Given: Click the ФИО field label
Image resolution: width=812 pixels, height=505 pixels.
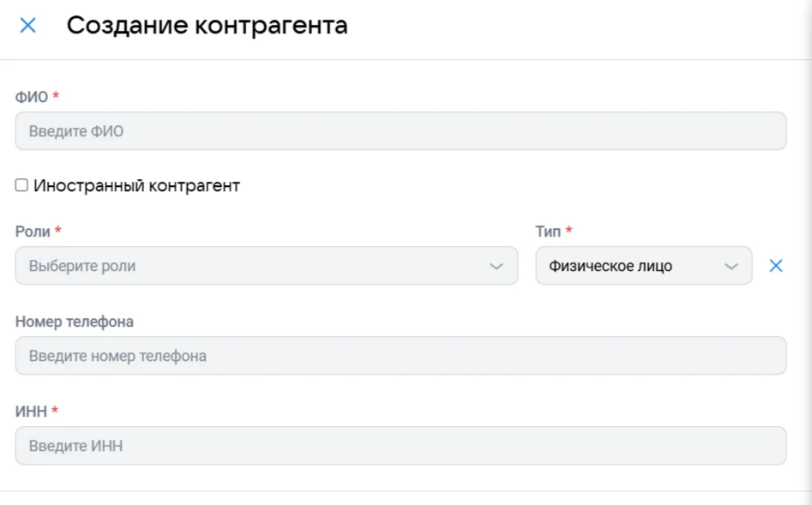Looking at the screenshot, I should coord(32,97).
